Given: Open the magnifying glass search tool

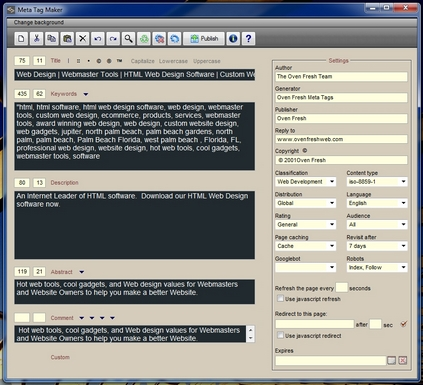Looking at the screenshot, I should [x=128, y=39].
